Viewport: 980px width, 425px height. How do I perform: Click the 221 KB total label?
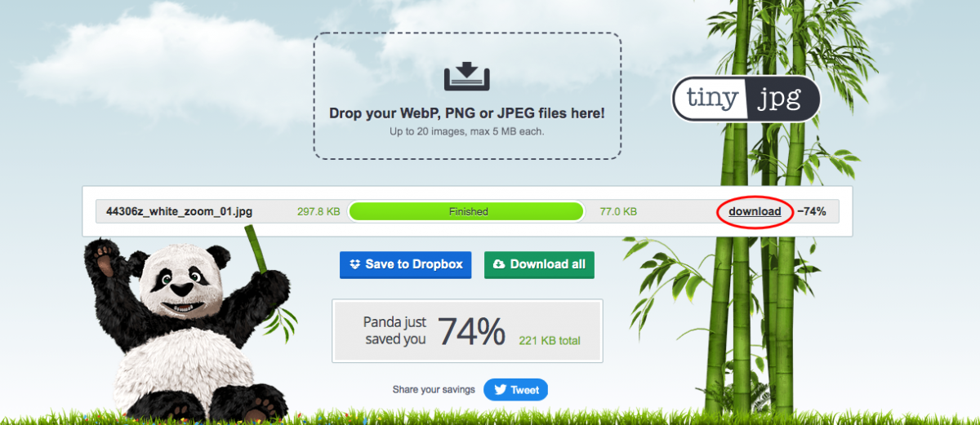550,340
